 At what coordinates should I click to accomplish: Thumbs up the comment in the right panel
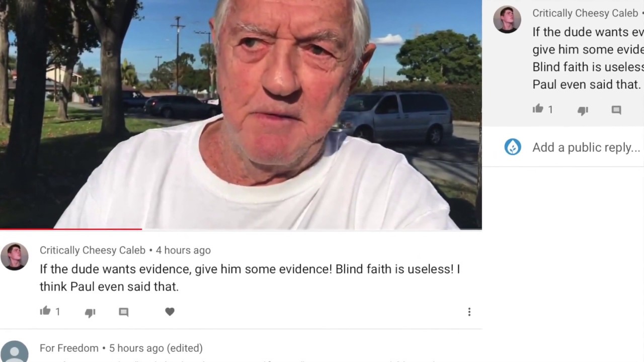pyautogui.click(x=538, y=109)
